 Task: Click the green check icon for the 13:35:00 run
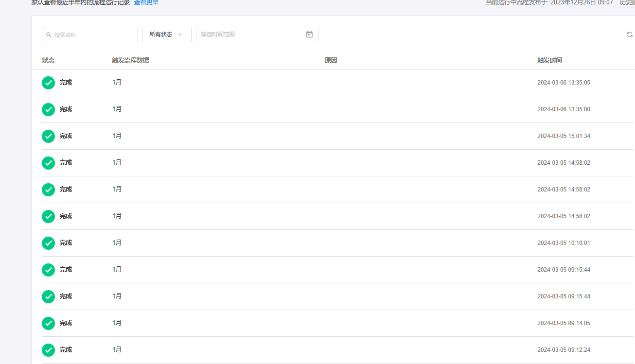(49, 109)
